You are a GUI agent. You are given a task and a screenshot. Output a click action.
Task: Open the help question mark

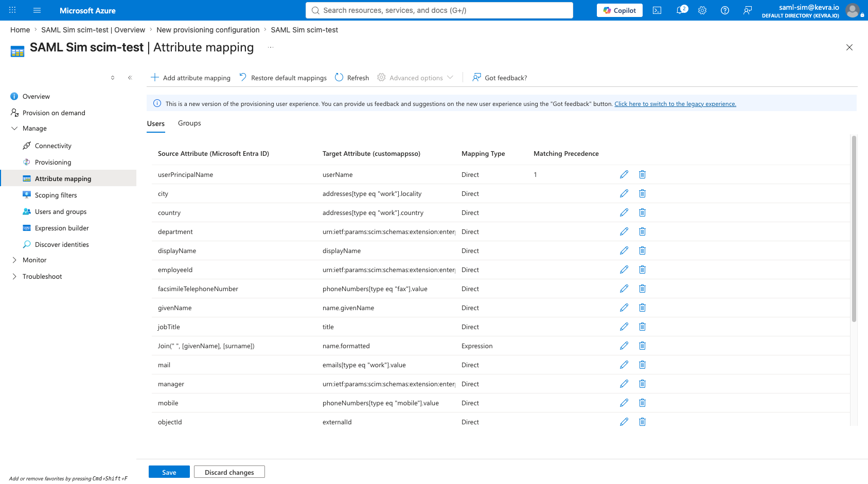point(725,10)
